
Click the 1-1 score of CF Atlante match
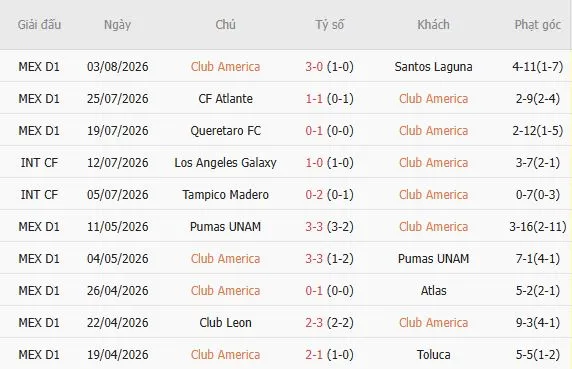[314, 99]
